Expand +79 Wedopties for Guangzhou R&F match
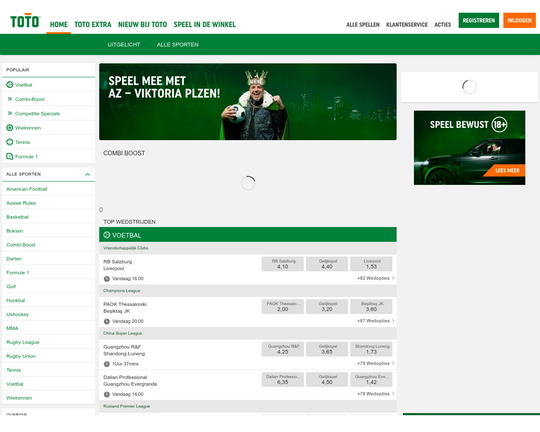This screenshot has height=432, width=540. tap(376, 363)
